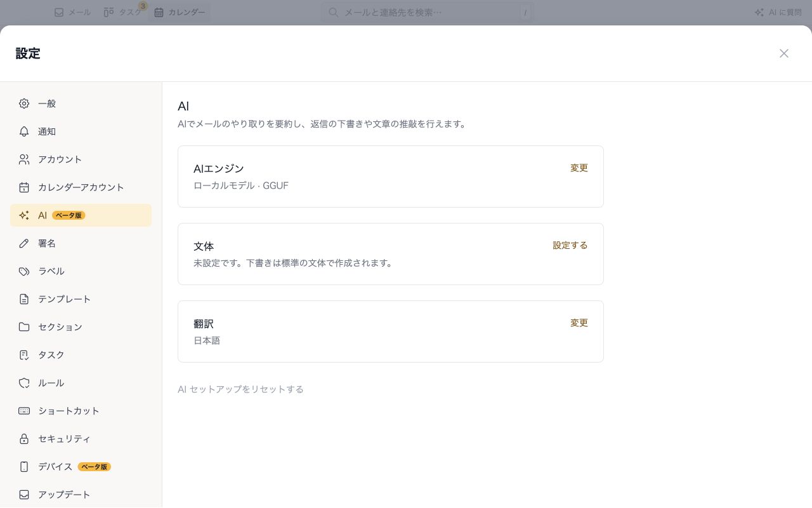Open テンプレート settings

click(81, 299)
